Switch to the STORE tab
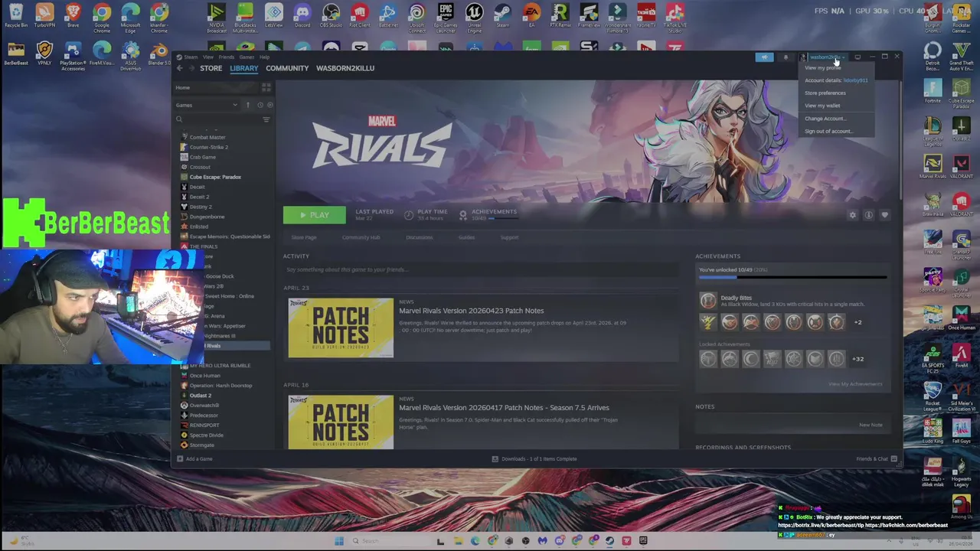 coord(211,68)
